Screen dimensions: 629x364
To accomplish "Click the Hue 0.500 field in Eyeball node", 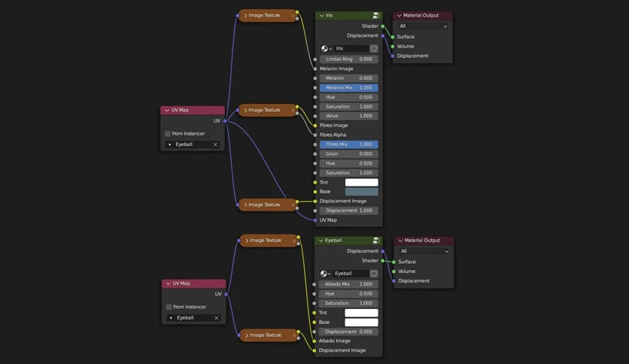I will pyautogui.click(x=348, y=294).
